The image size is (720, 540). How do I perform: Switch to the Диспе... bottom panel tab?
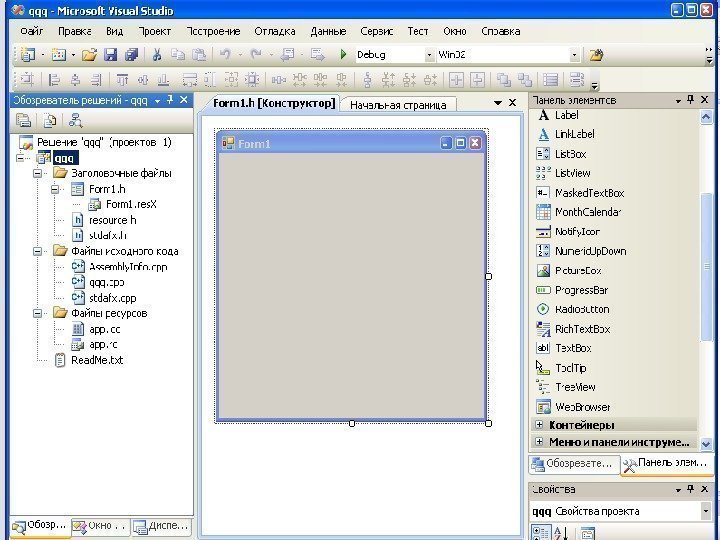[x=162, y=526]
